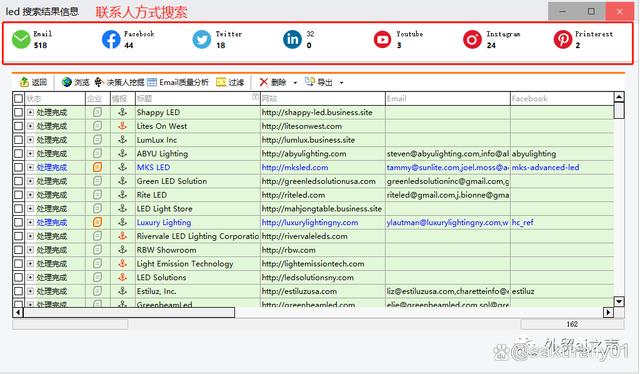Click red anchor icon in Light Emission Technology row
The image size is (640, 374).
122,263
